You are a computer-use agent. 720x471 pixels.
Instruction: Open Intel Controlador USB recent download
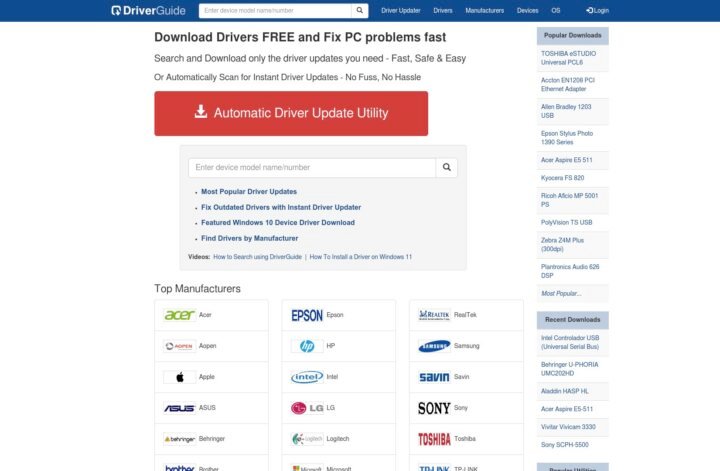pyautogui.click(x=573, y=342)
